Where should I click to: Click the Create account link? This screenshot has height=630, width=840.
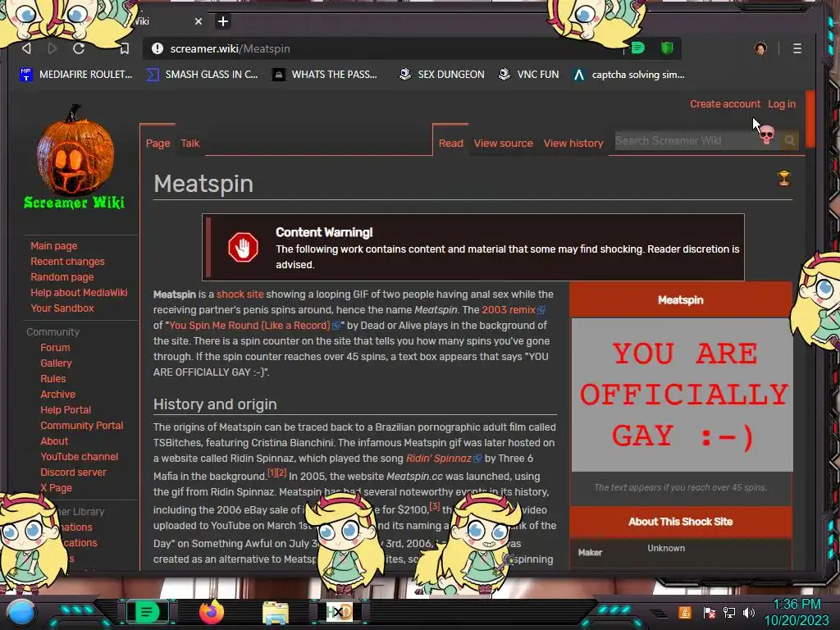click(725, 104)
